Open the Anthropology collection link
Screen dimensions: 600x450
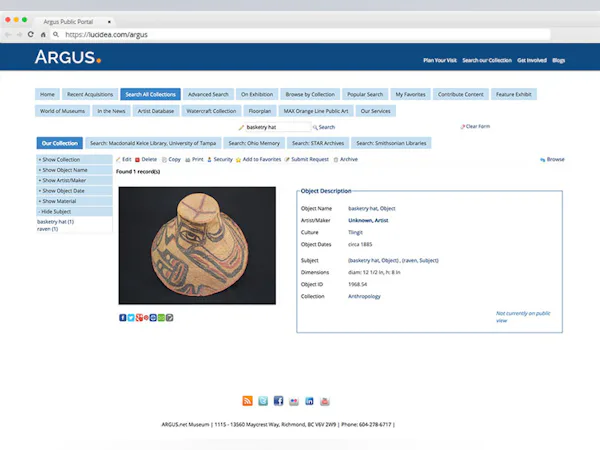[364, 296]
